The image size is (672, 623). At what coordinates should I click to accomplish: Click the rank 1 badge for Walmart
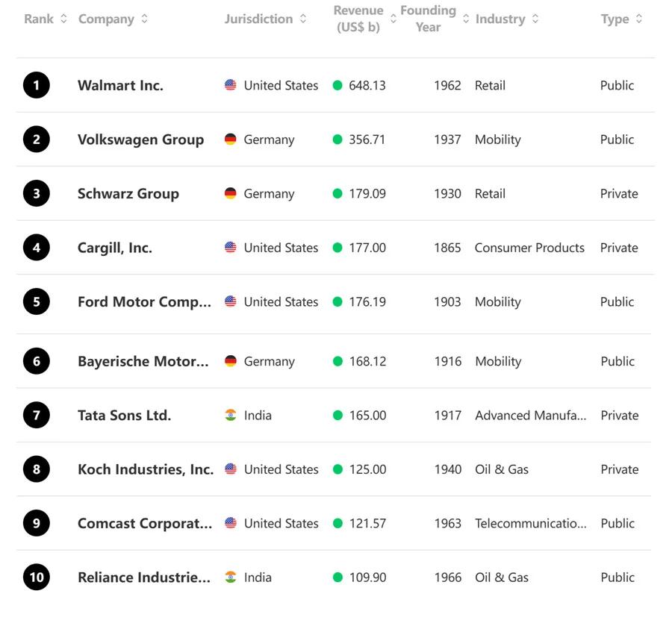tap(36, 86)
